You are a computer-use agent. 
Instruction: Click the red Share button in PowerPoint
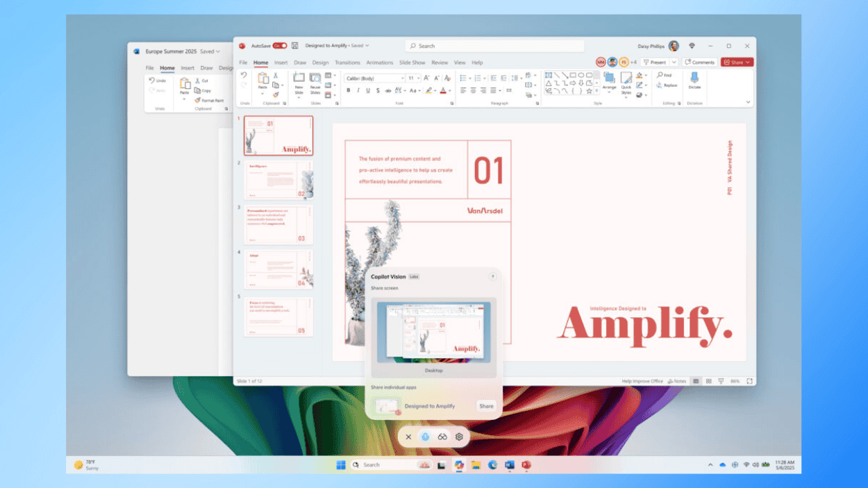[x=737, y=62]
